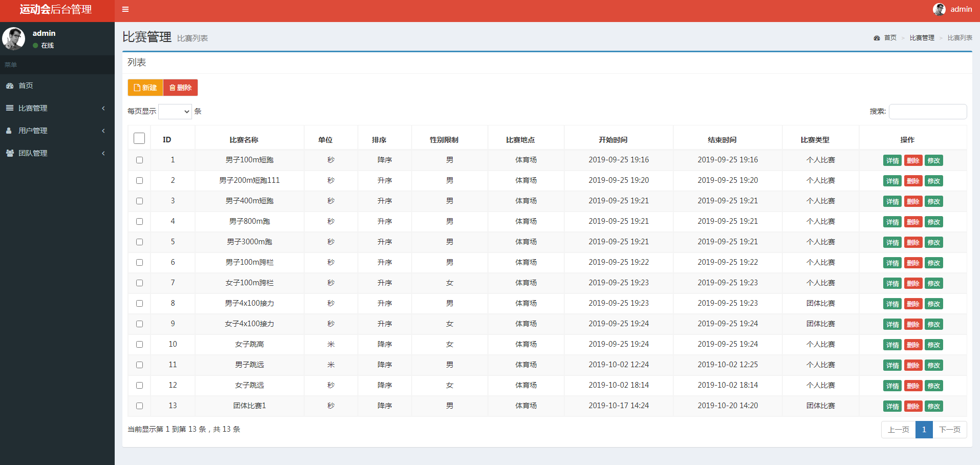Open 比赛管理 sidebar menu item
The height and width of the screenshot is (465, 980).
pyautogui.click(x=57, y=108)
